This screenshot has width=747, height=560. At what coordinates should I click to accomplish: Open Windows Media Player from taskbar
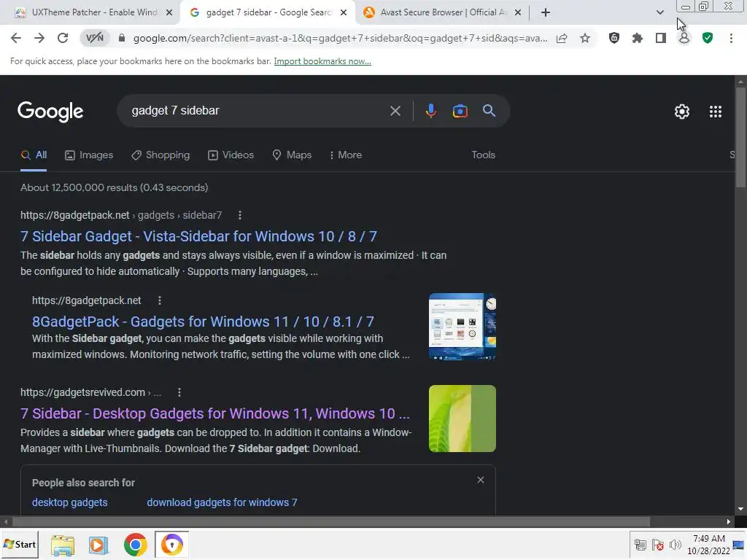(98, 545)
